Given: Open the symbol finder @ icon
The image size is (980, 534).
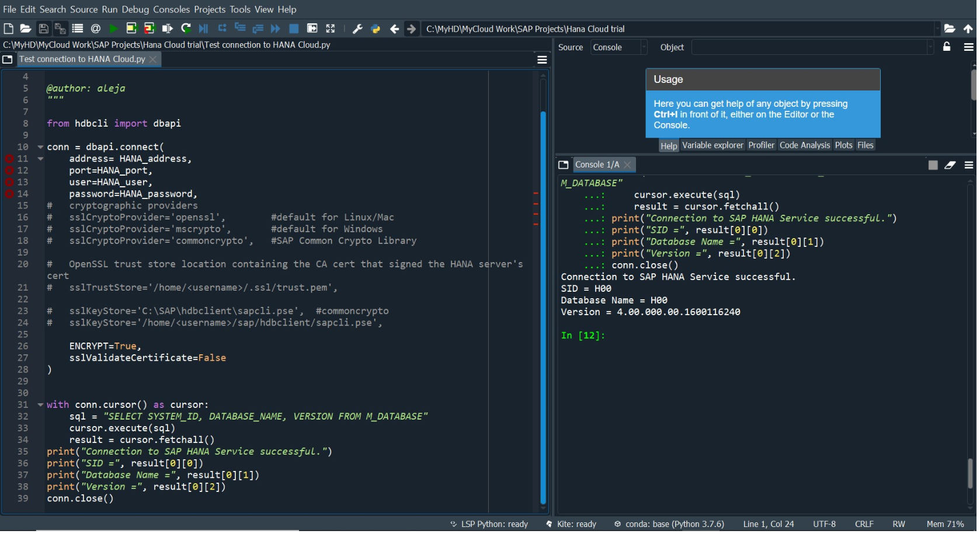Looking at the screenshot, I should [96, 29].
